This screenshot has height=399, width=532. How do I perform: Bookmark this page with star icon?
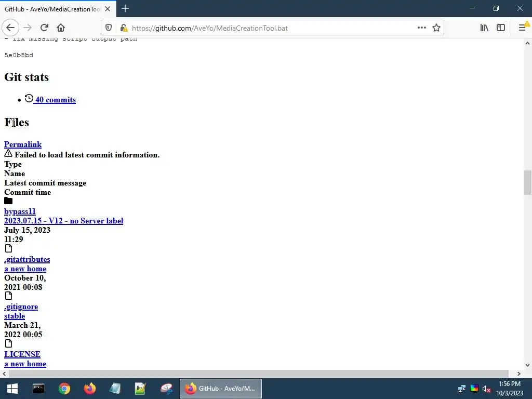pyautogui.click(x=436, y=28)
